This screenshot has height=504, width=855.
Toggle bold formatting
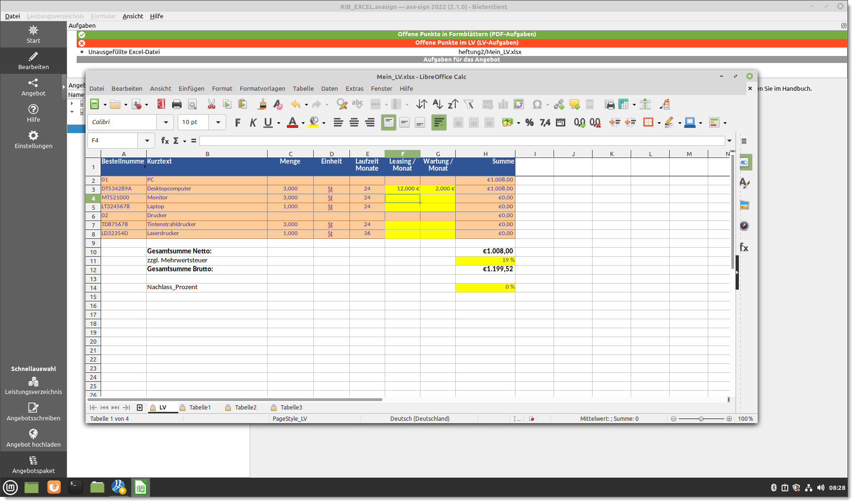tap(237, 122)
